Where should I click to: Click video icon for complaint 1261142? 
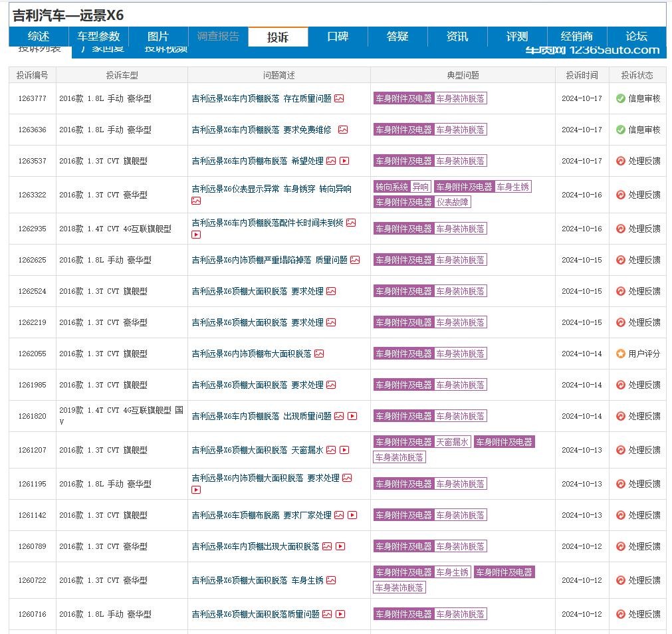352,515
